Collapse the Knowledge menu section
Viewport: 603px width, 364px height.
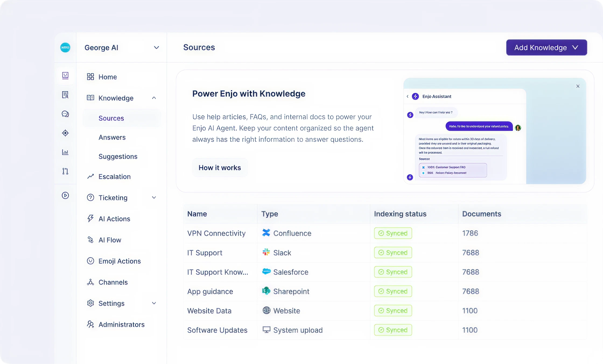pos(154,98)
